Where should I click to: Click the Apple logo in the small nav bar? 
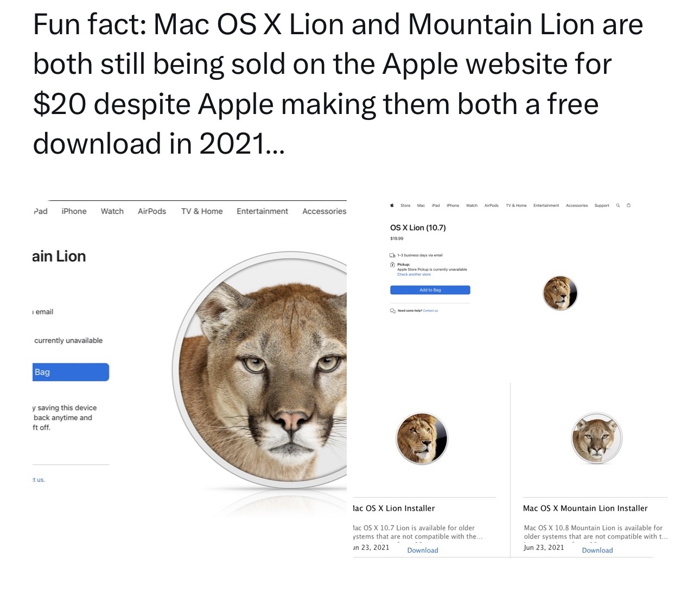pyautogui.click(x=392, y=205)
